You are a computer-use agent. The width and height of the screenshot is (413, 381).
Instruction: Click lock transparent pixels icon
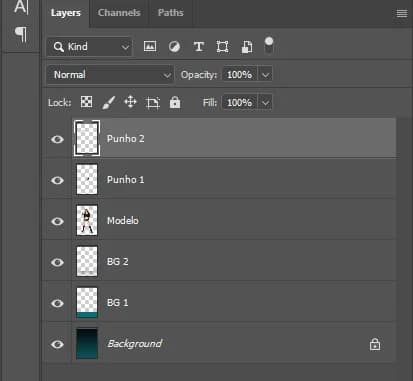click(x=86, y=102)
